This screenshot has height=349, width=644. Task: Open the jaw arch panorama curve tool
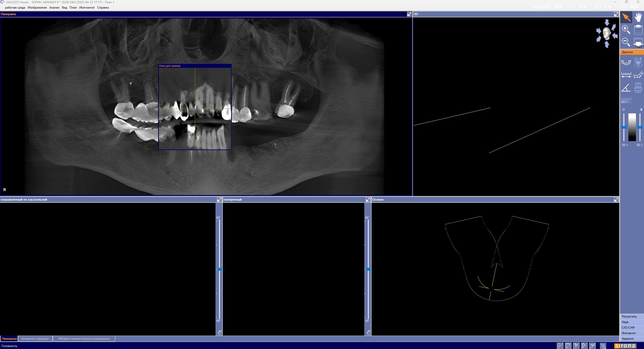[626, 62]
